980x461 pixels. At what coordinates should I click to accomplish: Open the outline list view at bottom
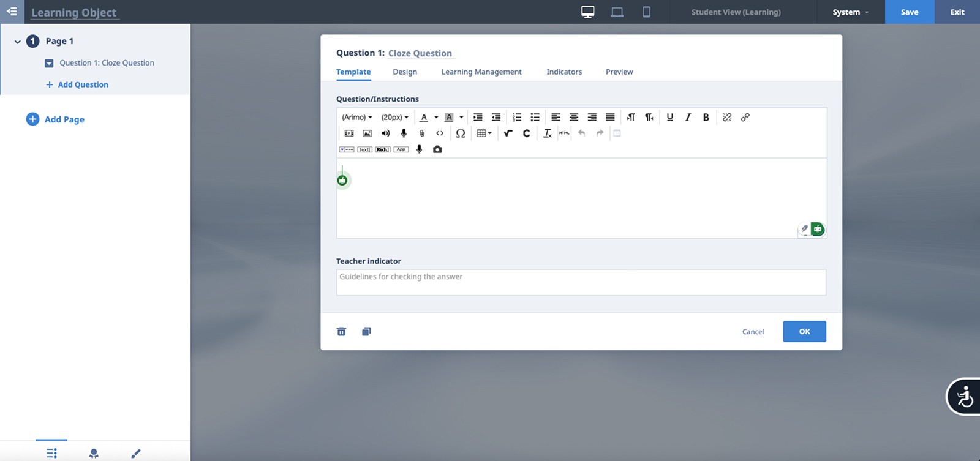[51, 453]
